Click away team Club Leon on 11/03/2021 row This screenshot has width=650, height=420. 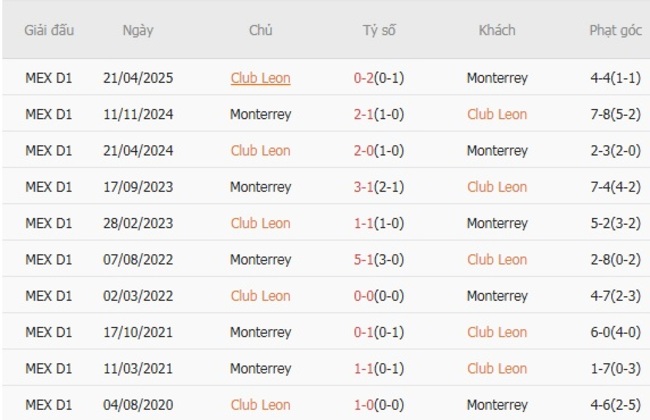(x=497, y=368)
